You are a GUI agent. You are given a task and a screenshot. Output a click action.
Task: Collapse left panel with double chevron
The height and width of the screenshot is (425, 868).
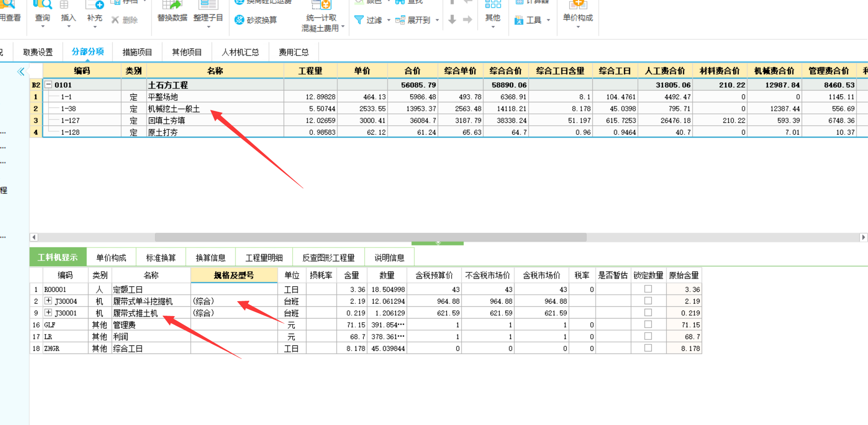pyautogui.click(x=21, y=72)
